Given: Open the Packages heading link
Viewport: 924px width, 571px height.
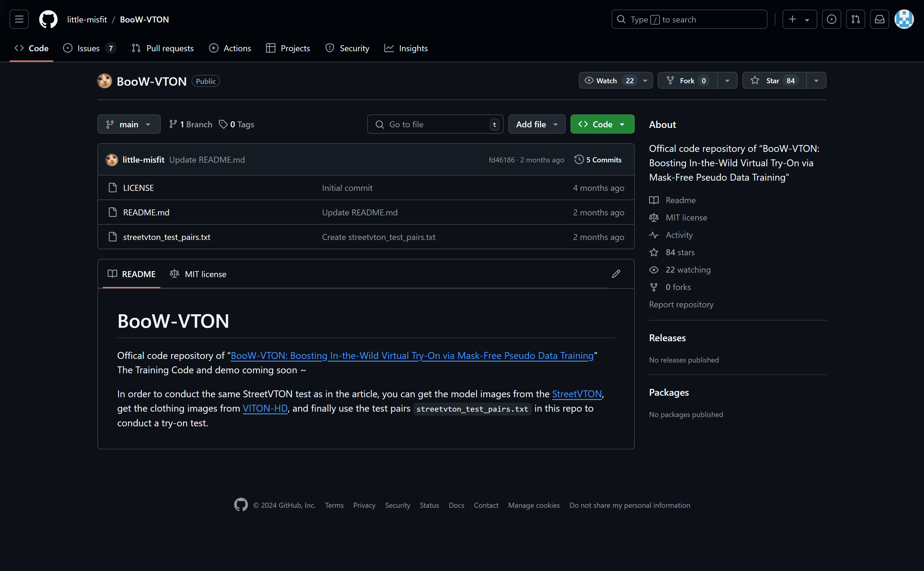Looking at the screenshot, I should (669, 392).
